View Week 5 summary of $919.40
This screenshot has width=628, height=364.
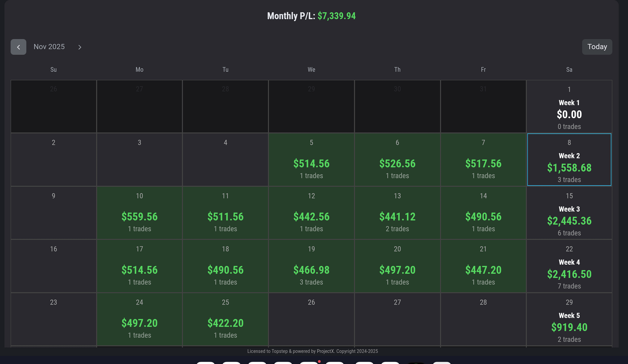click(x=569, y=319)
